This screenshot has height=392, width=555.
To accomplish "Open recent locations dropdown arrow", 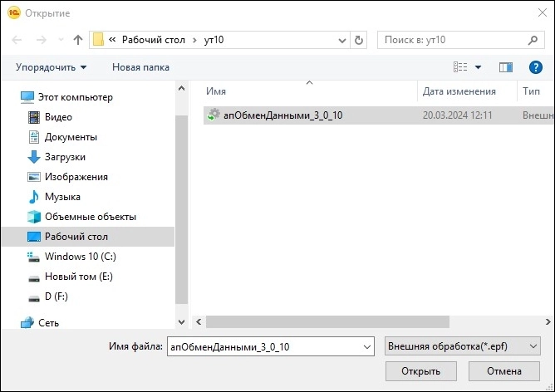I will click(x=61, y=40).
